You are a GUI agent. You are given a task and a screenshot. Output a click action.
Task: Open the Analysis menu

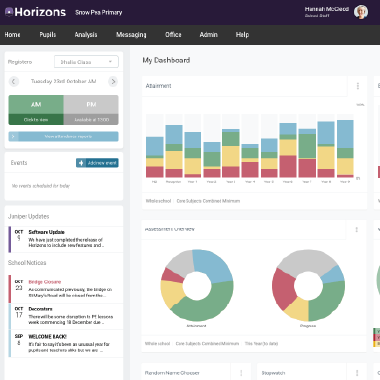coord(86,35)
